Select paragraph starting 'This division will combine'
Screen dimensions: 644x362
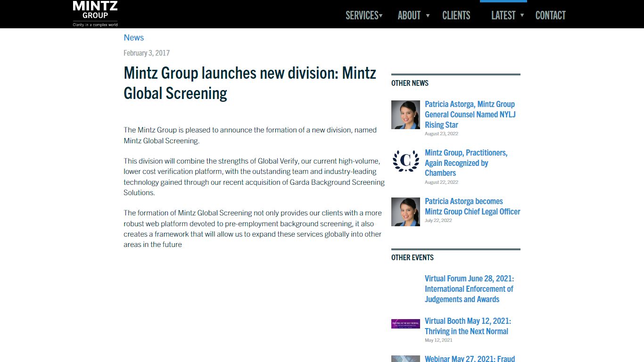(254, 177)
